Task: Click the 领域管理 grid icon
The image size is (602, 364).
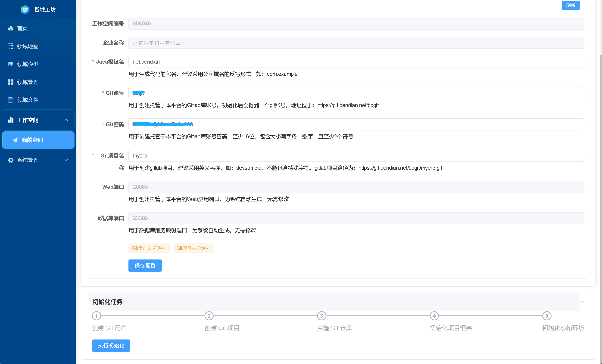Action: click(11, 82)
